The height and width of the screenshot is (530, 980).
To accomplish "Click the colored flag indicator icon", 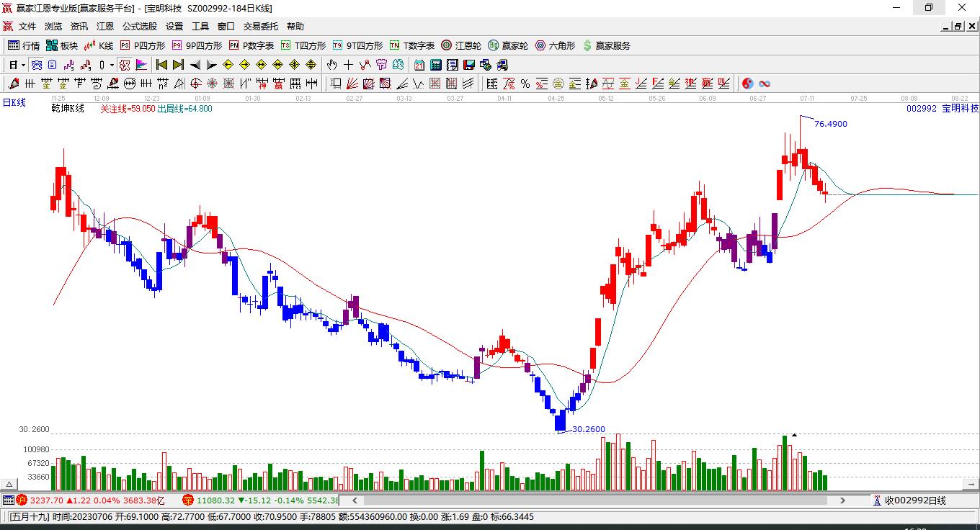I will pos(141,65).
